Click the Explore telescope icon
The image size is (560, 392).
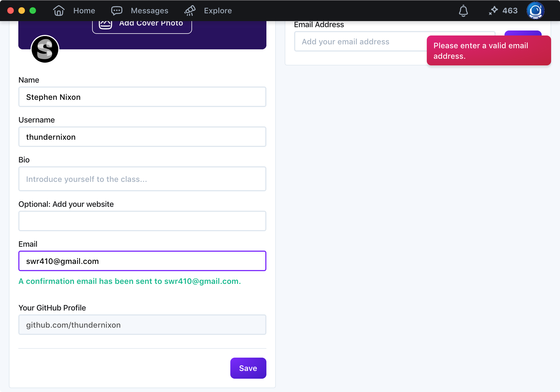(190, 11)
